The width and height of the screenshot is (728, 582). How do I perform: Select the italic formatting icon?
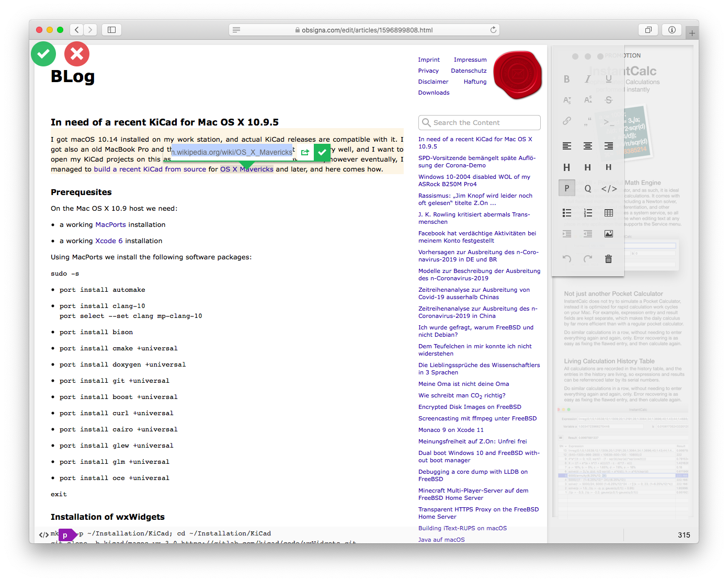pos(588,79)
